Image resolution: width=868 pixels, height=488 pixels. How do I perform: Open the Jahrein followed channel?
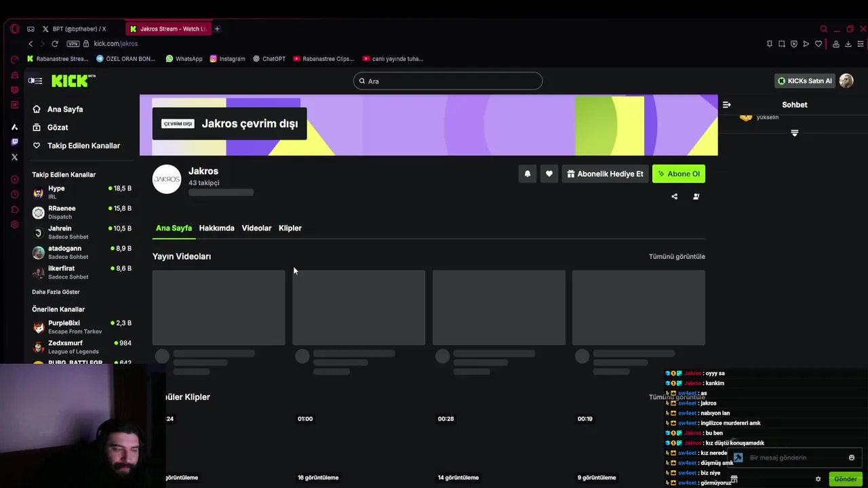tap(81, 232)
